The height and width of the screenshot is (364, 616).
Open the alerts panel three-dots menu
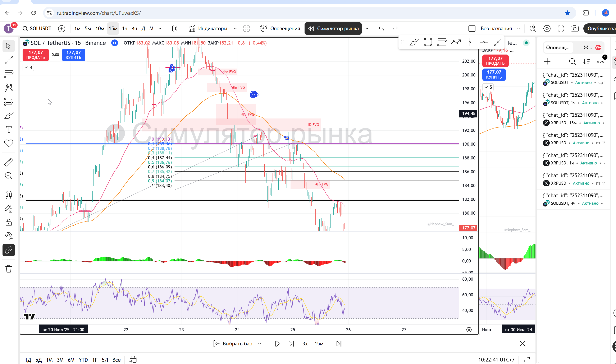[601, 62]
